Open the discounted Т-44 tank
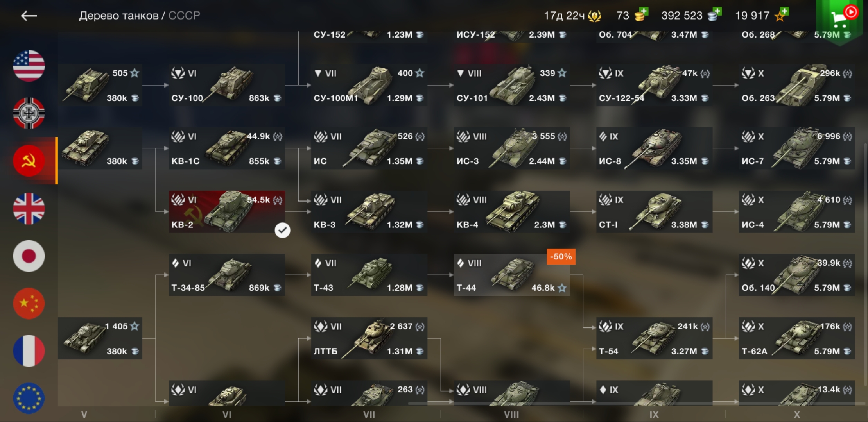This screenshot has height=422, width=868. (x=511, y=275)
